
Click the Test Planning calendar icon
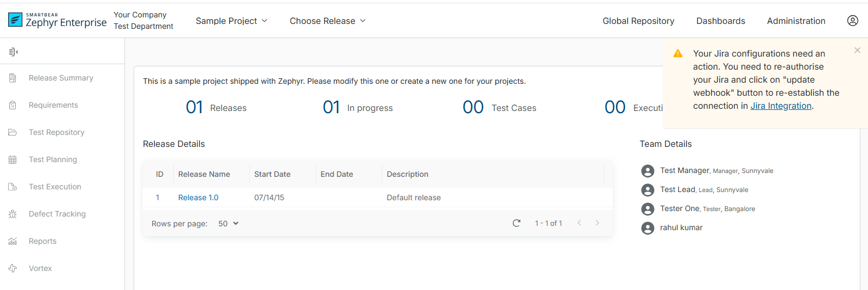12,159
